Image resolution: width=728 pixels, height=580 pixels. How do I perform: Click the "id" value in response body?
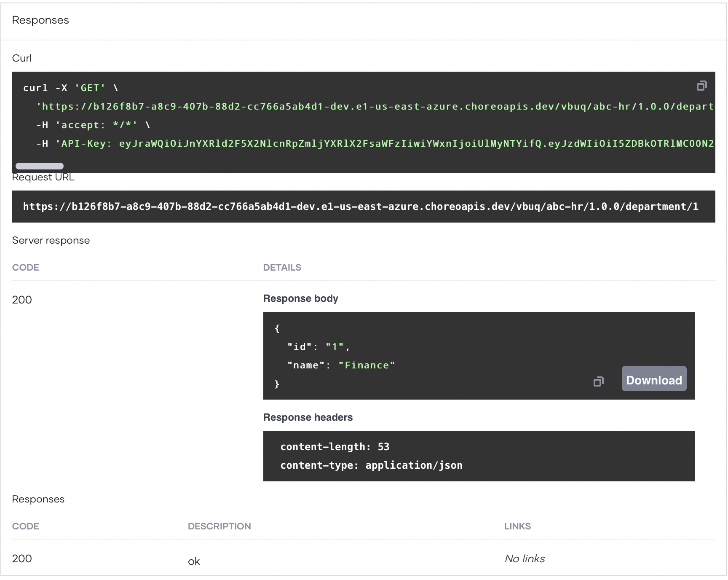coord(335,347)
